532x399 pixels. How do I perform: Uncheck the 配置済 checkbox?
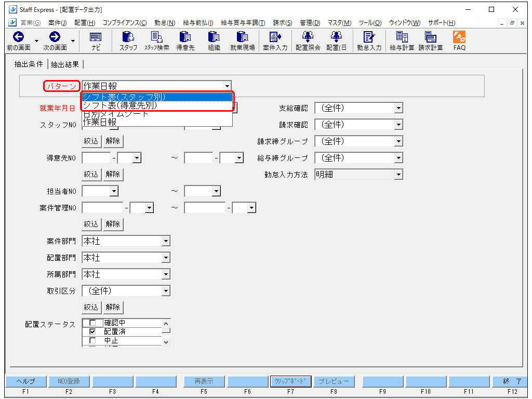[92, 331]
